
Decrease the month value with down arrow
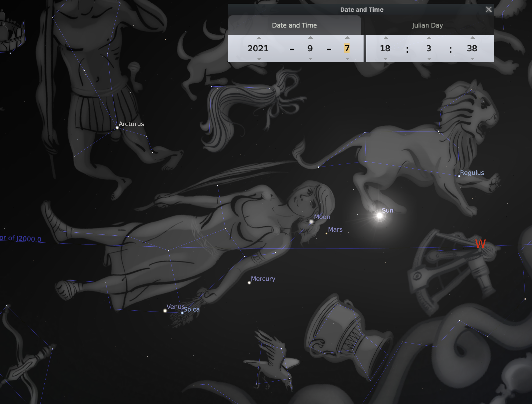pos(311,59)
